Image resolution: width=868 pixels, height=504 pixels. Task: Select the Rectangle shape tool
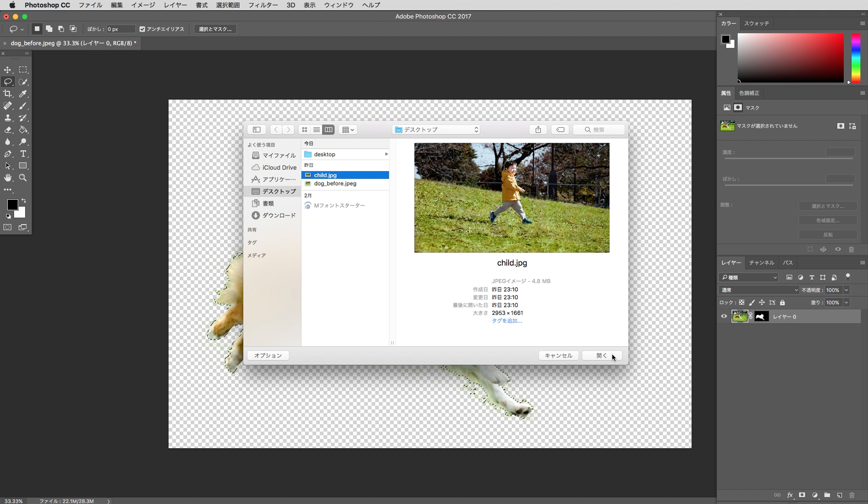(x=23, y=165)
